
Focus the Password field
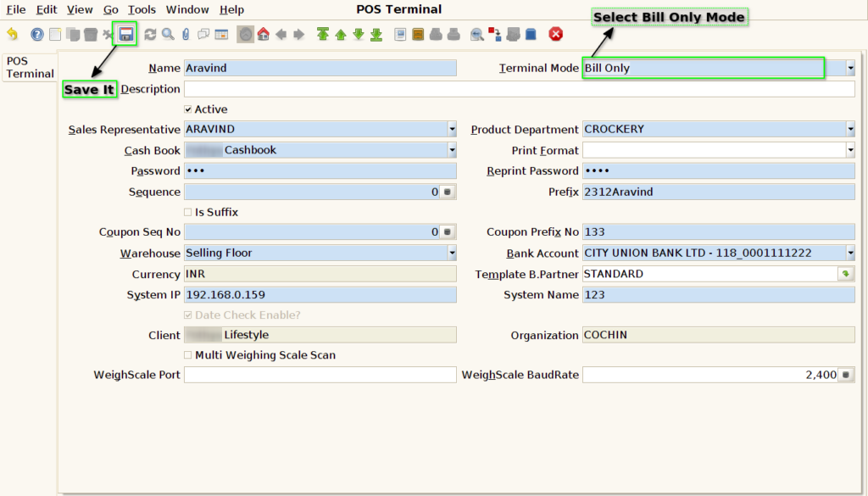(320, 171)
